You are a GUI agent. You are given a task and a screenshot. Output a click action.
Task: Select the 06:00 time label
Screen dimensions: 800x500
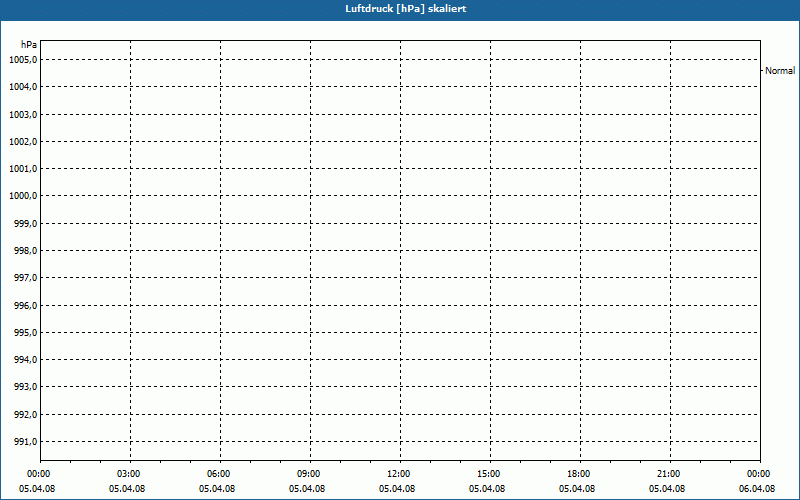[x=219, y=474]
